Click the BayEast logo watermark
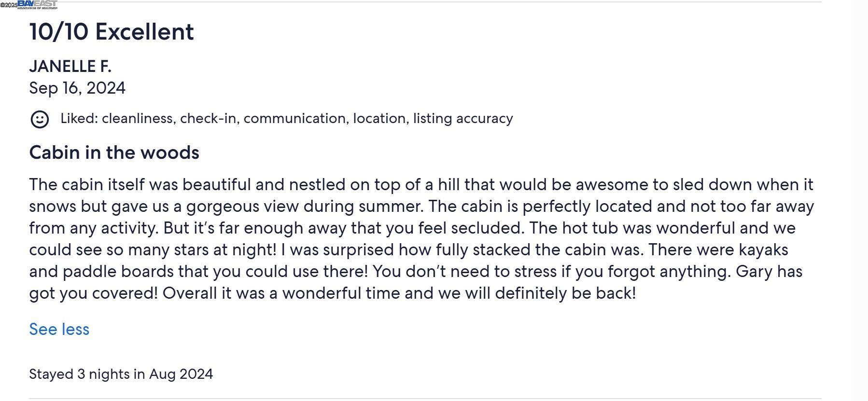868x401 pixels. (37, 5)
